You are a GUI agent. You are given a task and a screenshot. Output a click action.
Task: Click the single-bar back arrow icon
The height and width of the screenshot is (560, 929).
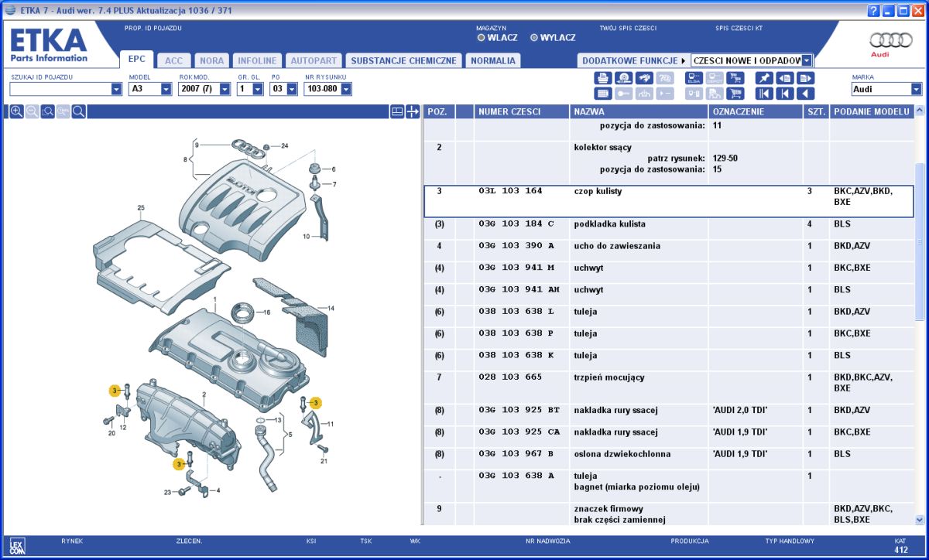pyautogui.click(x=785, y=94)
